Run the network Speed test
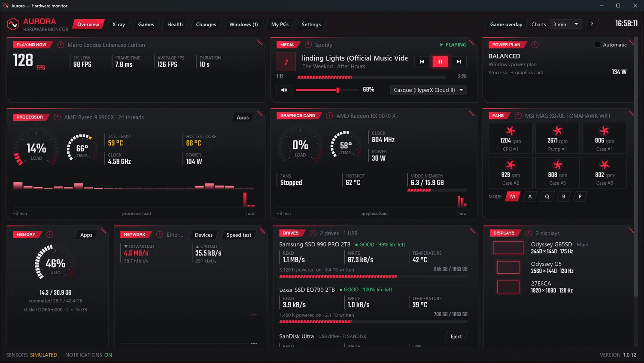 tap(239, 235)
